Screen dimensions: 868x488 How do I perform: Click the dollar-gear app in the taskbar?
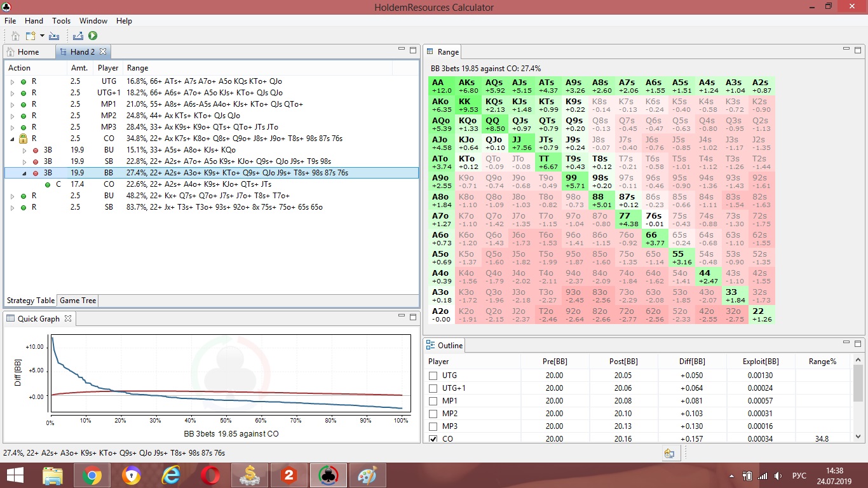tap(250, 475)
